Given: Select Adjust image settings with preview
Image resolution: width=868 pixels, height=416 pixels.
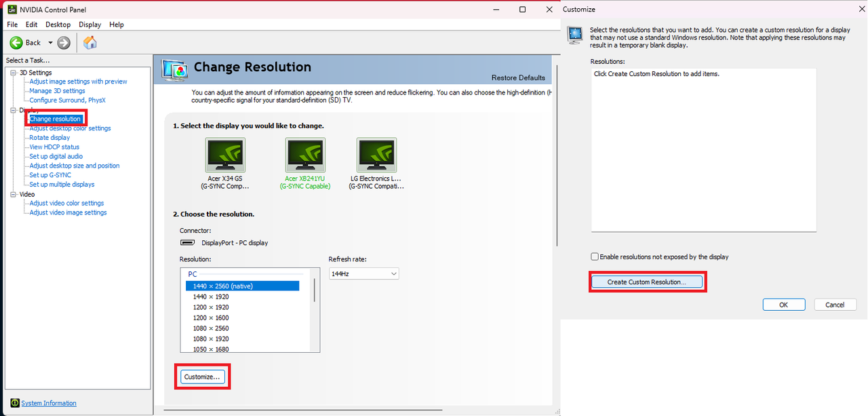Looking at the screenshot, I should [x=78, y=81].
